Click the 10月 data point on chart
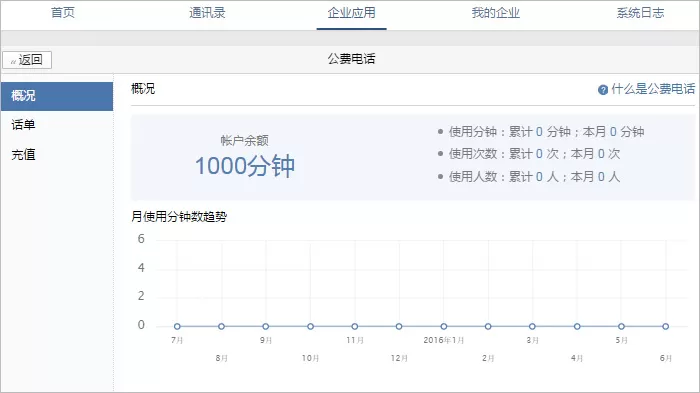 click(310, 326)
